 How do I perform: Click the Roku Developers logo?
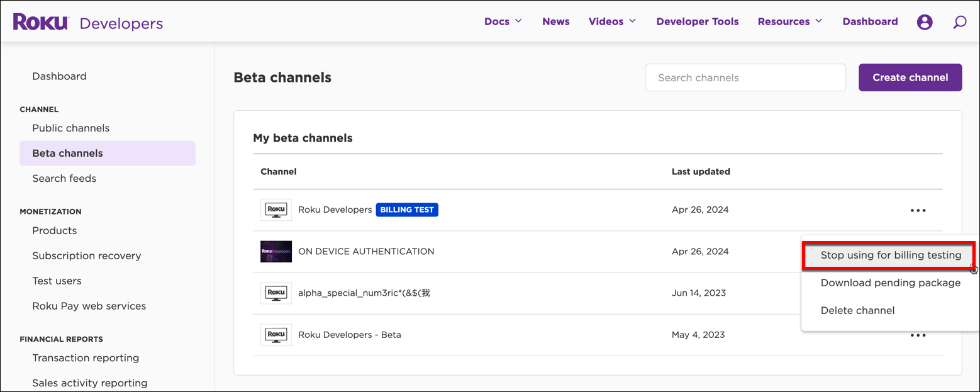pyautogui.click(x=88, y=21)
